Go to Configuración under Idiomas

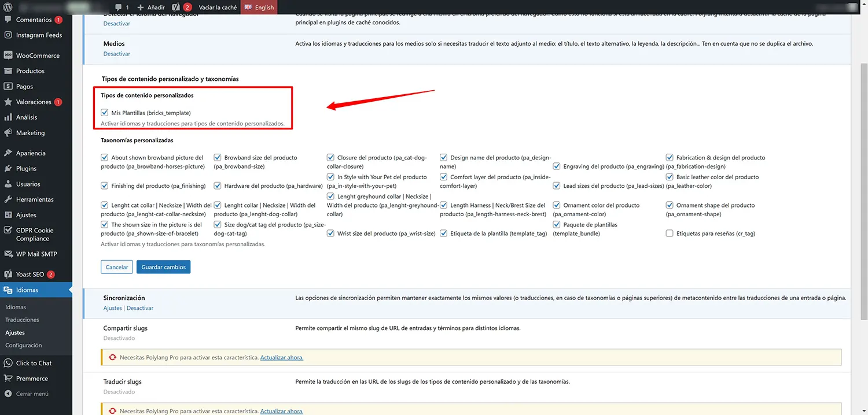pos(23,345)
